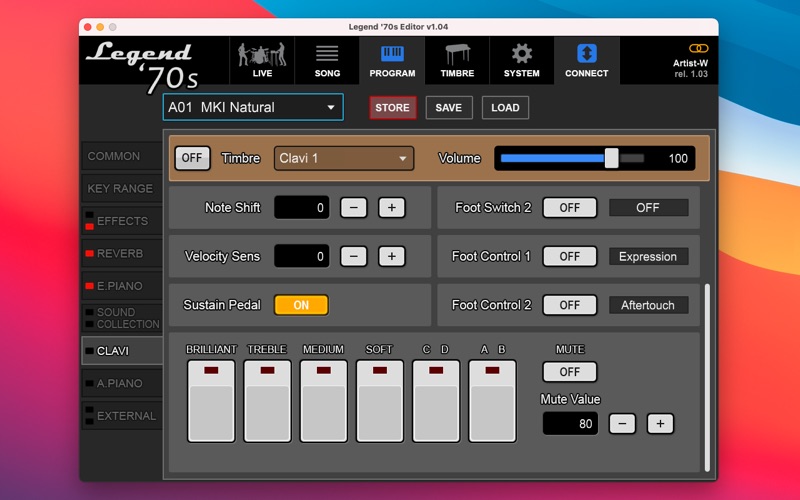Click the Legend '70s logo

coord(144,67)
